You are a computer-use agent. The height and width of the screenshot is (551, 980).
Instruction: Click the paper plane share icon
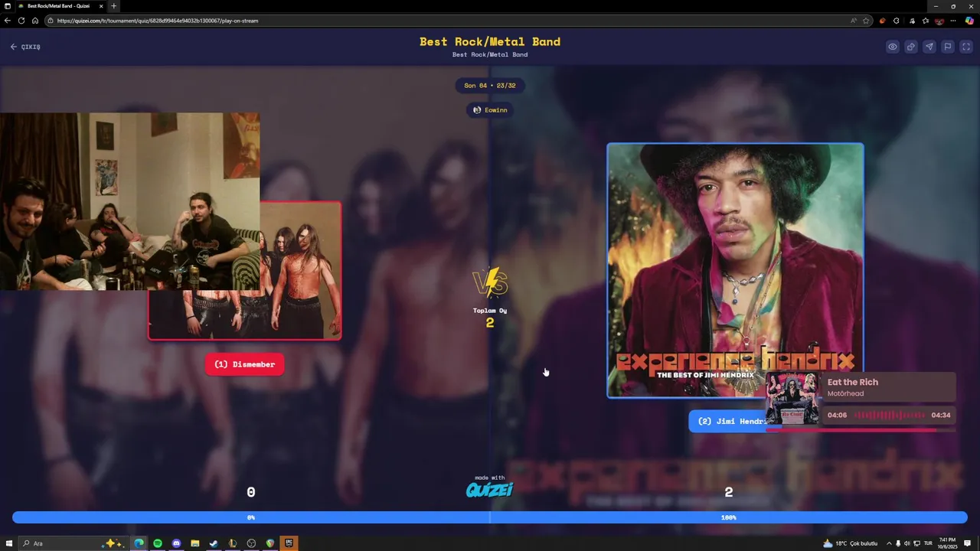coord(929,47)
